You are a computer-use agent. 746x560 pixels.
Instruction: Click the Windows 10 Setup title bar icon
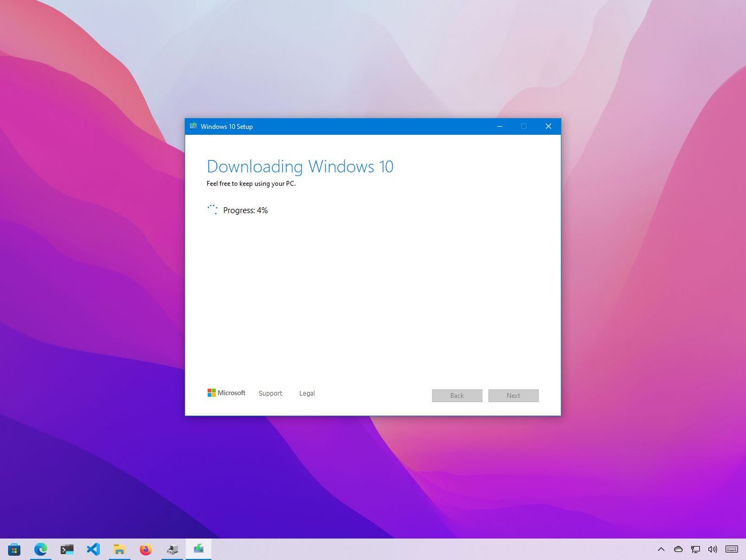point(194,126)
